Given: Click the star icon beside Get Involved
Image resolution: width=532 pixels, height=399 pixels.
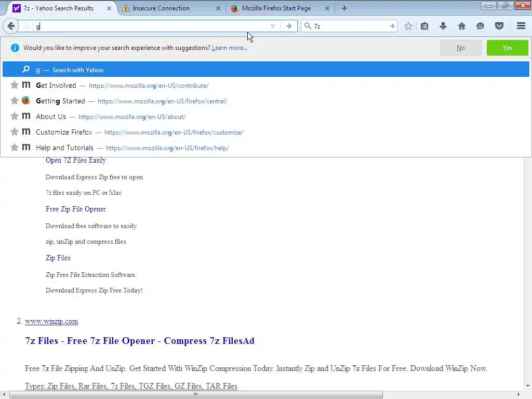Looking at the screenshot, I should click(x=14, y=85).
